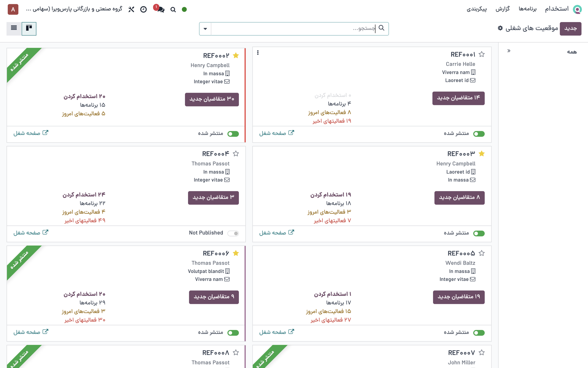
Task: Open the Configuration menu
Action: click(x=477, y=9)
